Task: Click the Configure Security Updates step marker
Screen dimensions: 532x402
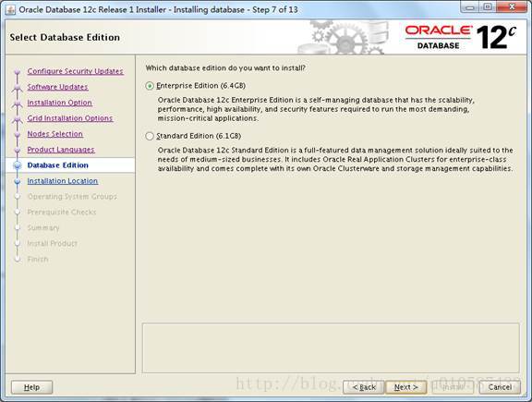Action: coord(18,72)
